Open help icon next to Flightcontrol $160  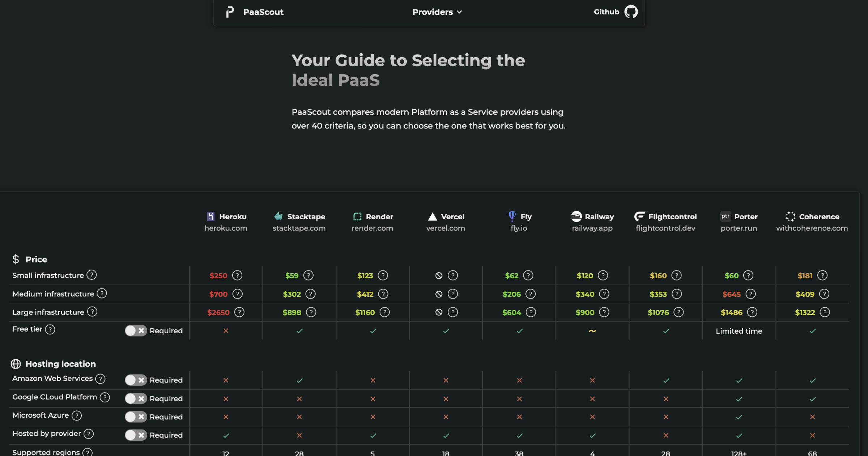[677, 275]
